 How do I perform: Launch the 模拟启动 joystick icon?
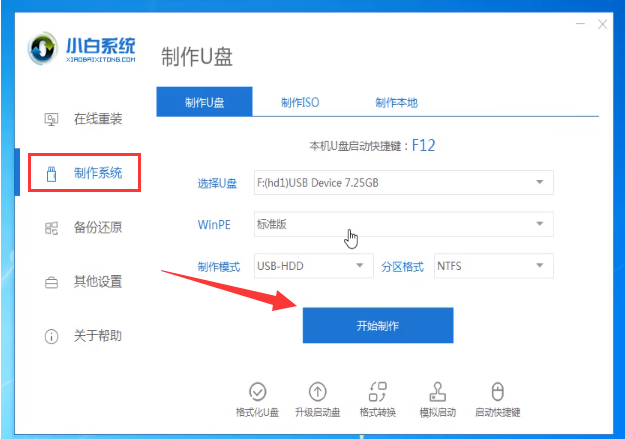pyautogui.click(x=437, y=391)
